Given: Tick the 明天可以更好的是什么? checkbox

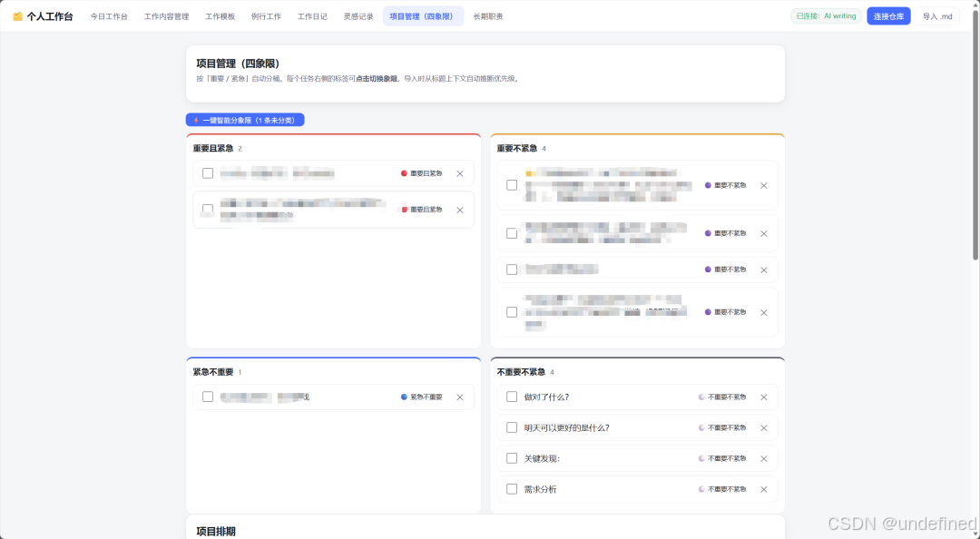Looking at the screenshot, I should point(512,427).
